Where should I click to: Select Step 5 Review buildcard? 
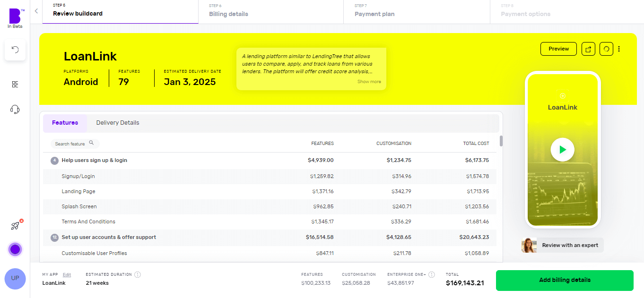[120, 11]
